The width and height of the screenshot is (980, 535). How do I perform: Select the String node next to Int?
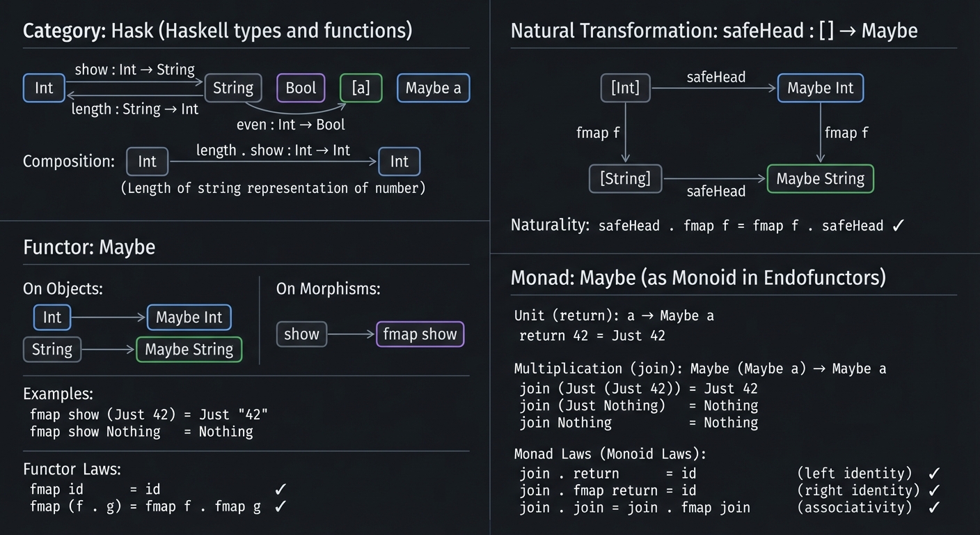point(232,88)
